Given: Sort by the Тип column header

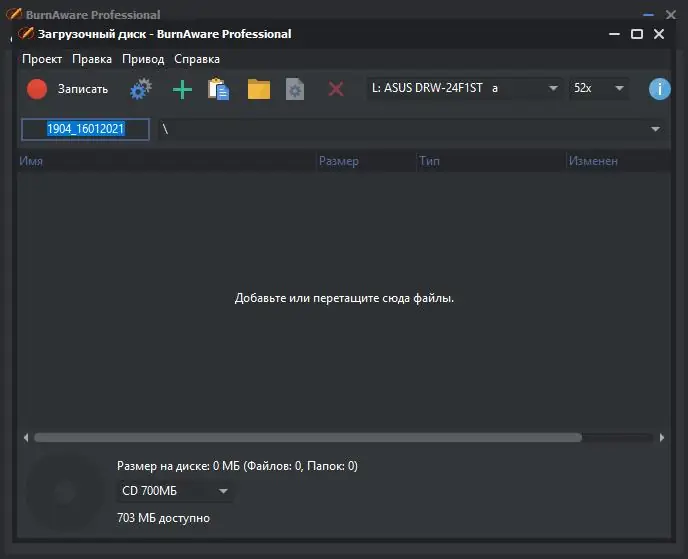Looking at the screenshot, I should coord(491,161).
